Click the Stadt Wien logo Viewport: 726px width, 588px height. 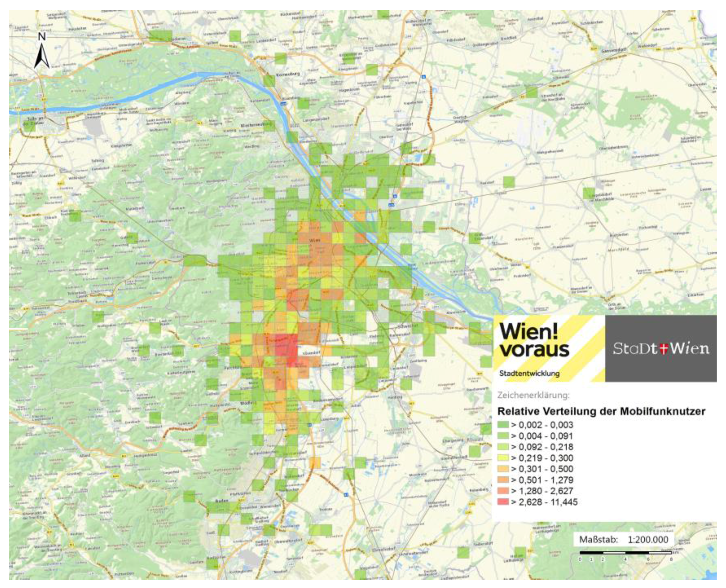pos(661,349)
